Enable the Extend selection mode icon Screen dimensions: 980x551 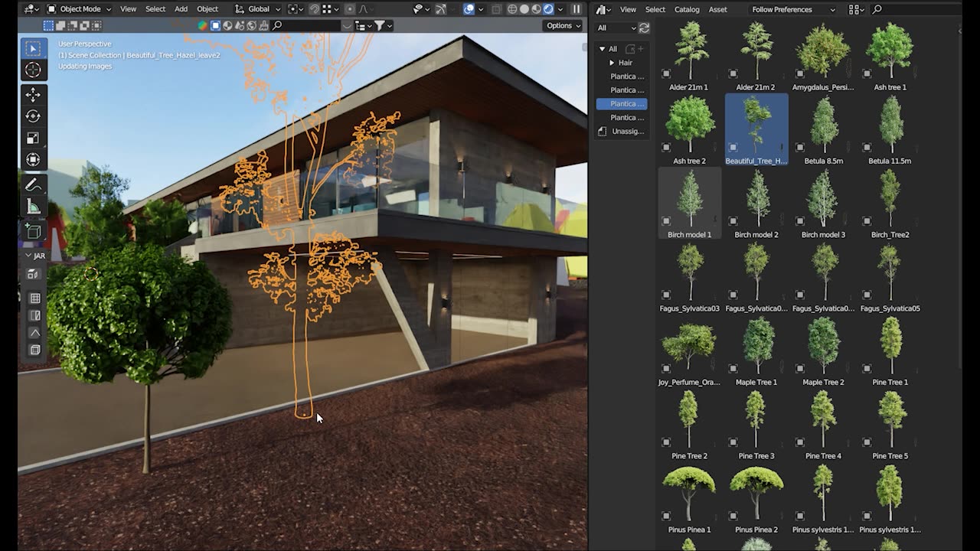point(60,25)
